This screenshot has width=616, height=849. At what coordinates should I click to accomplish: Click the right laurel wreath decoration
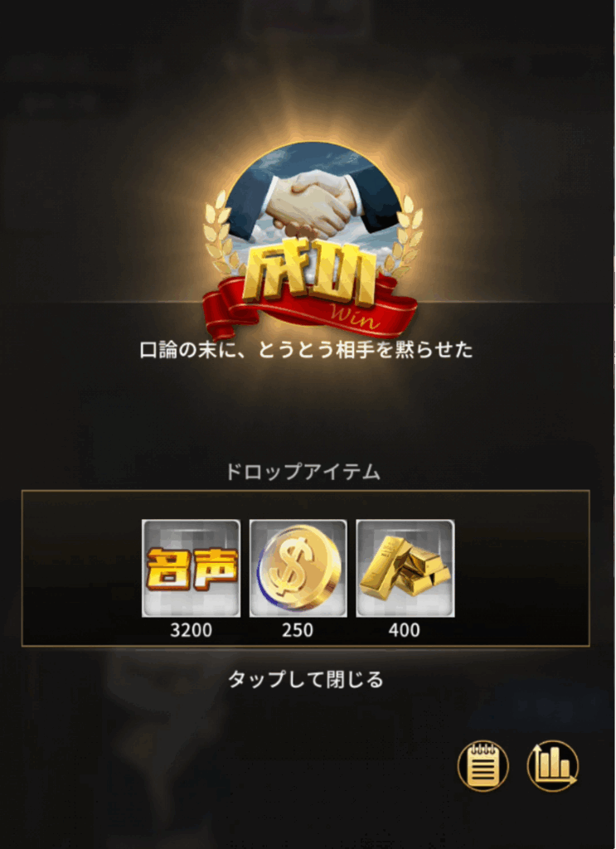tap(406, 233)
